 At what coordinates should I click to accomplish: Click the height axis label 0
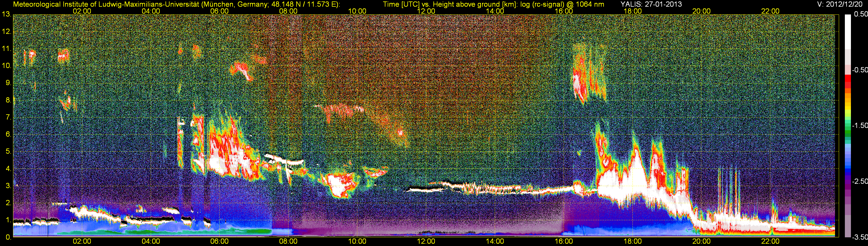click(8, 238)
